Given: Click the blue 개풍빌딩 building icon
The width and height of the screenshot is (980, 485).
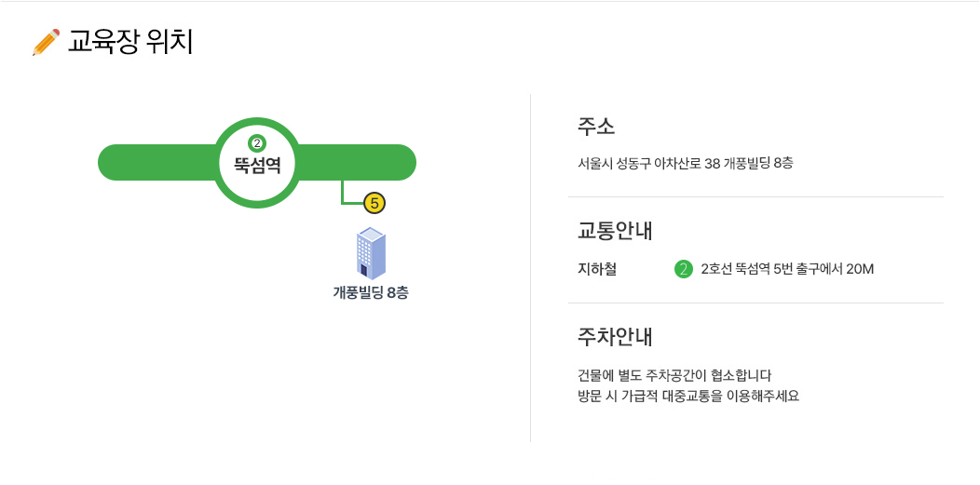Looking at the screenshot, I should coord(372,253).
